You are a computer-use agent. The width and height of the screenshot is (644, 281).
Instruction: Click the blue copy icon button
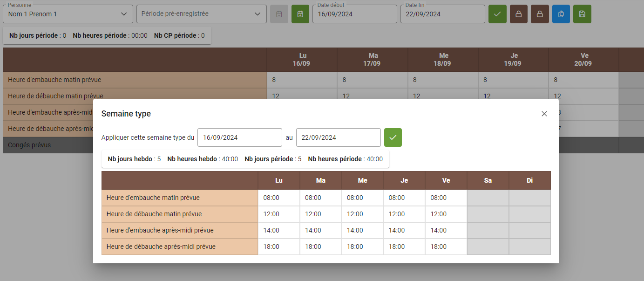click(x=561, y=14)
